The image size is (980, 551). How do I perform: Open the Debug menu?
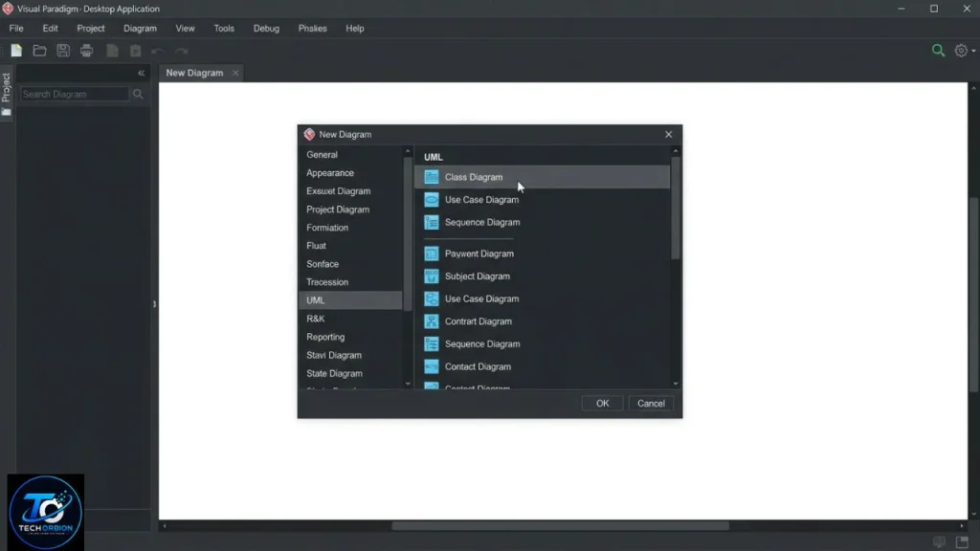tap(266, 28)
